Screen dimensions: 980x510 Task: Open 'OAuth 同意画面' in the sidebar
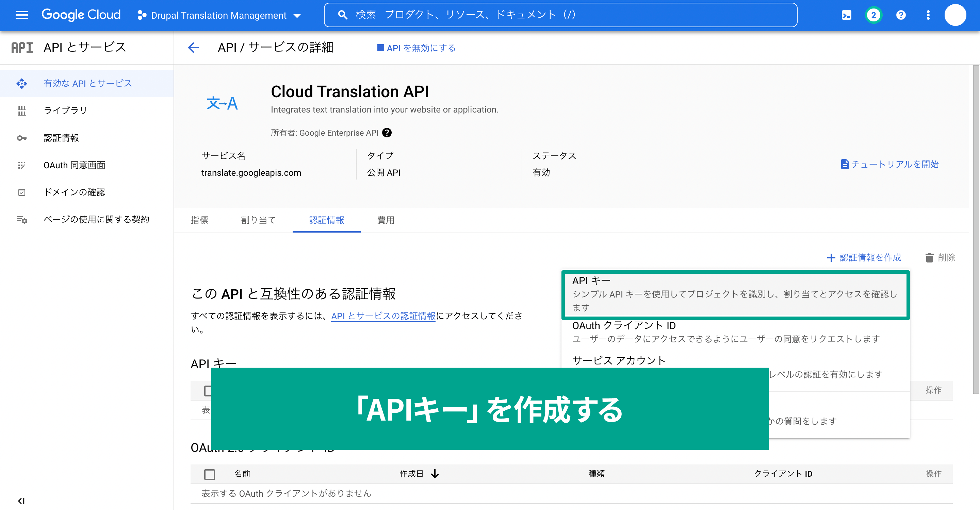[87, 165]
